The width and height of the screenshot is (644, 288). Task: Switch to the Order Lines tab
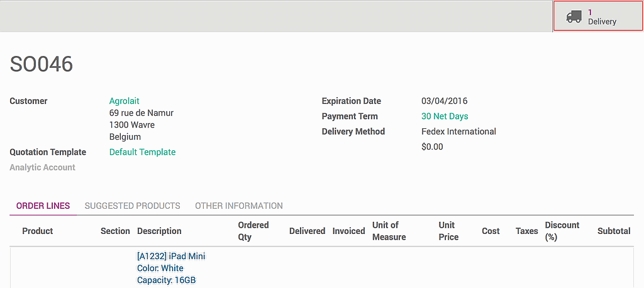click(43, 206)
